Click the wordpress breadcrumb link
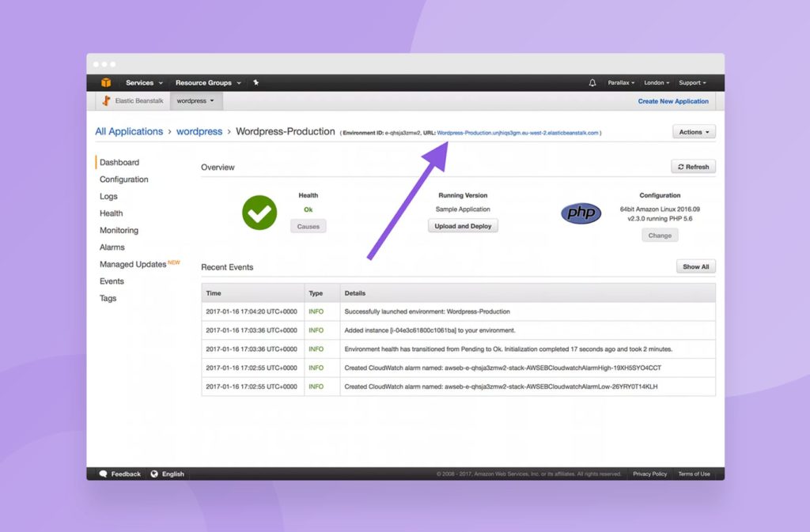 pos(199,131)
